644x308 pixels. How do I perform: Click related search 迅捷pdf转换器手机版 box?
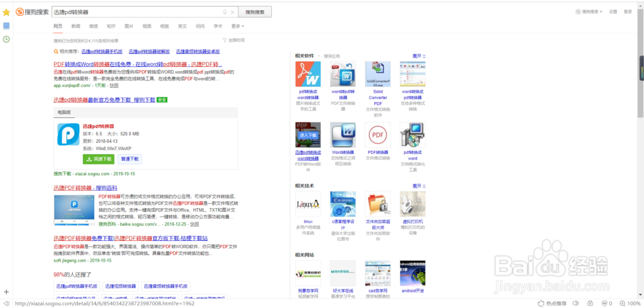(x=77, y=286)
